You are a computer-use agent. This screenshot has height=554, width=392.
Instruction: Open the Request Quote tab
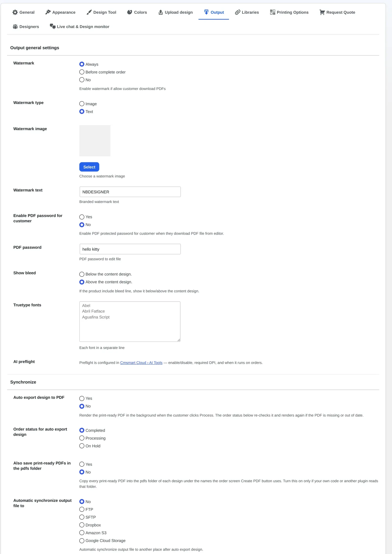pos(337,12)
